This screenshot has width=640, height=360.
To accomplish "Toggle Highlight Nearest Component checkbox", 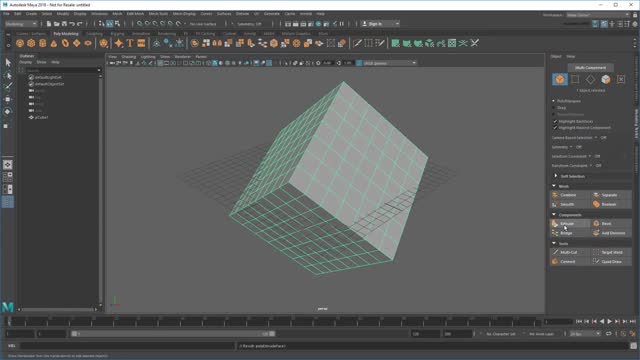I will pyautogui.click(x=555, y=128).
